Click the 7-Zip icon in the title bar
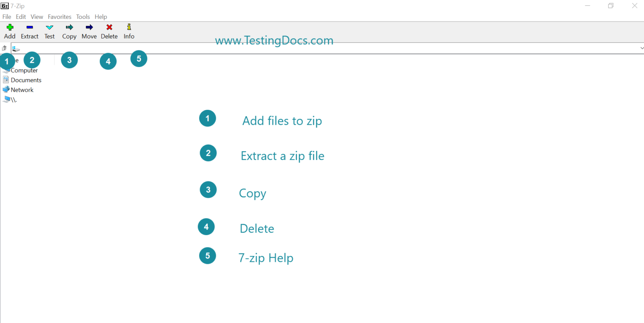The image size is (644, 323). 4,5
